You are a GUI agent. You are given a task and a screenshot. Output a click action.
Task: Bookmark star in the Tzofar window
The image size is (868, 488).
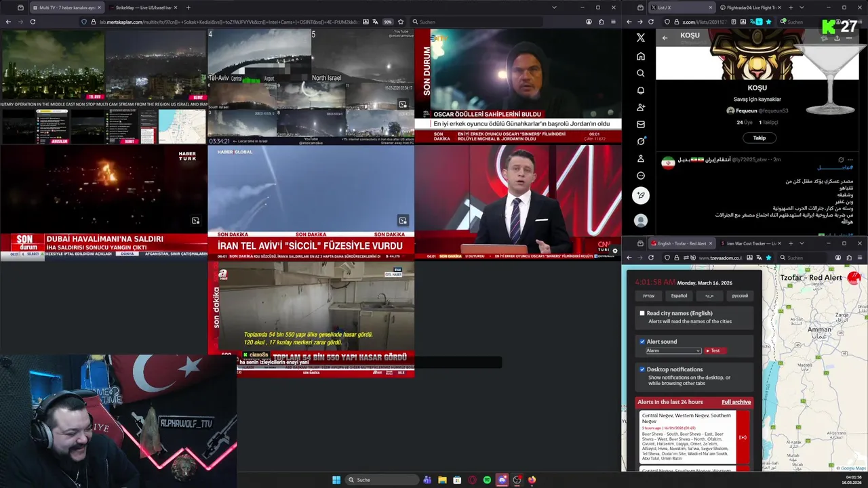pyautogui.click(x=768, y=258)
